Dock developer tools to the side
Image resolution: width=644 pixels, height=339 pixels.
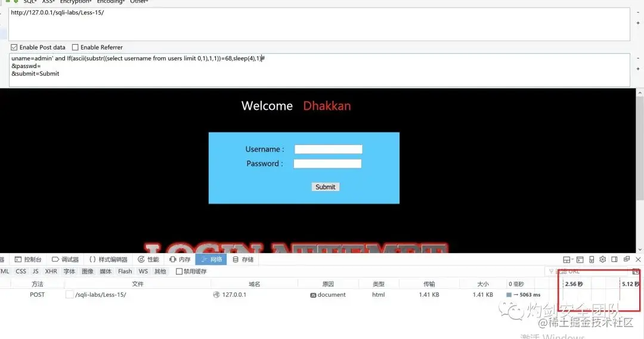(x=614, y=260)
